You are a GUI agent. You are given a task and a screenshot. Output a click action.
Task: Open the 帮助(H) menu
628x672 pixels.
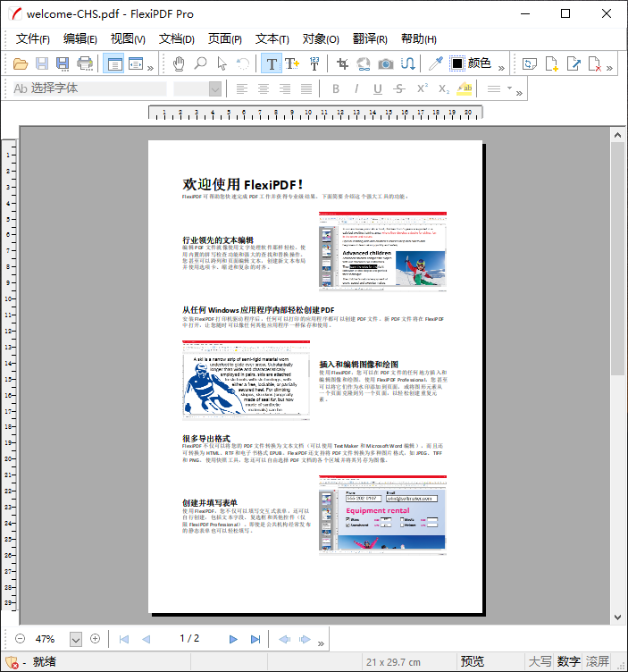pos(419,39)
